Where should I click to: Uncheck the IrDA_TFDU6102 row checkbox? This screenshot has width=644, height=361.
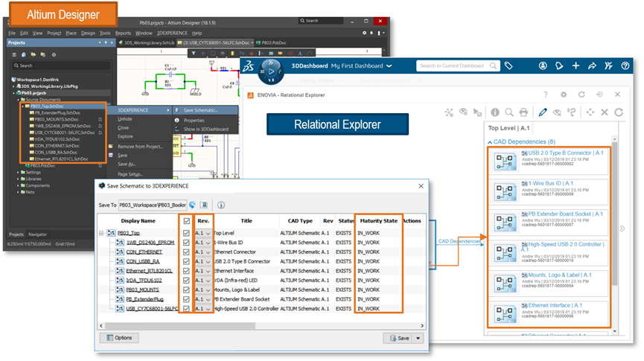tap(186, 280)
